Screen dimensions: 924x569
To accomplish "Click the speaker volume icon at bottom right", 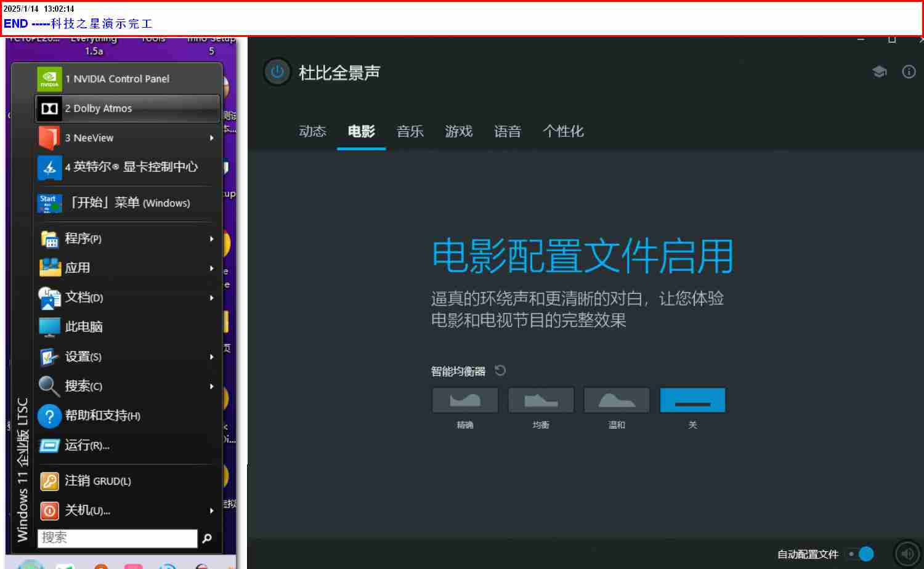I will tap(907, 554).
